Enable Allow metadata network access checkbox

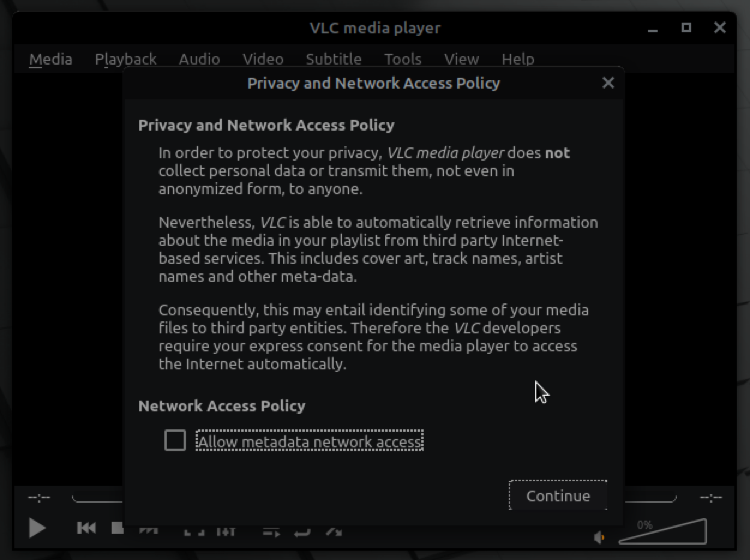coord(175,440)
